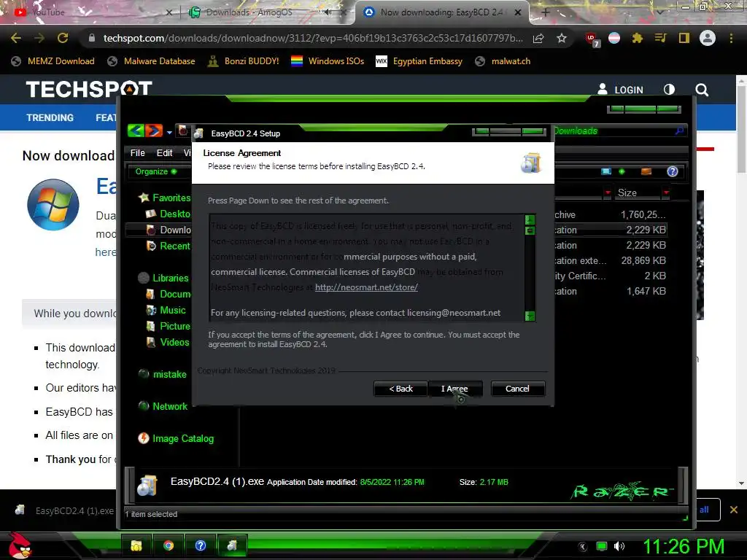Open a new Chrome tab
This screenshot has width=747, height=560.
tap(546, 12)
